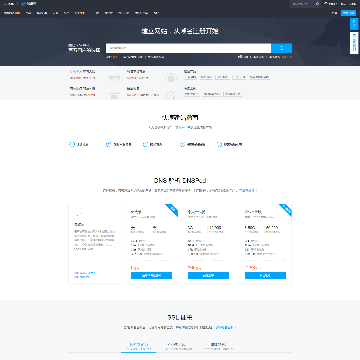Image resolution: width=360 pixels, height=360 pixels.
Task: Focus the header search box at top right
Action: [x=302, y=4]
